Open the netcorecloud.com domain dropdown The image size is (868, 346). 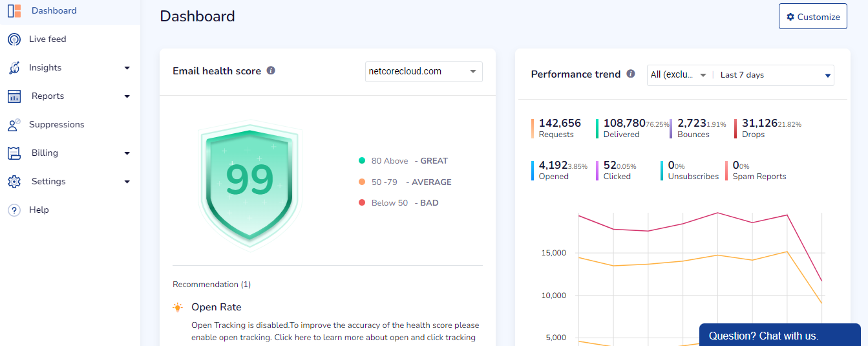coord(423,72)
